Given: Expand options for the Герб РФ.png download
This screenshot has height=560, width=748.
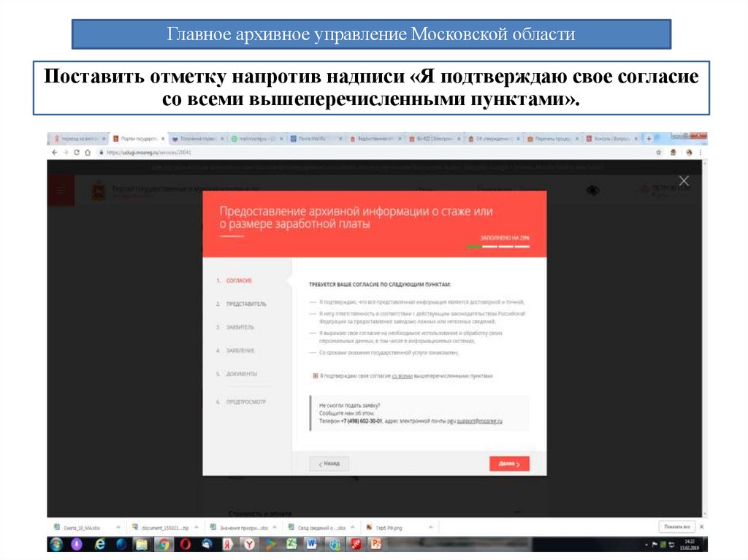Looking at the screenshot, I should [431, 527].
